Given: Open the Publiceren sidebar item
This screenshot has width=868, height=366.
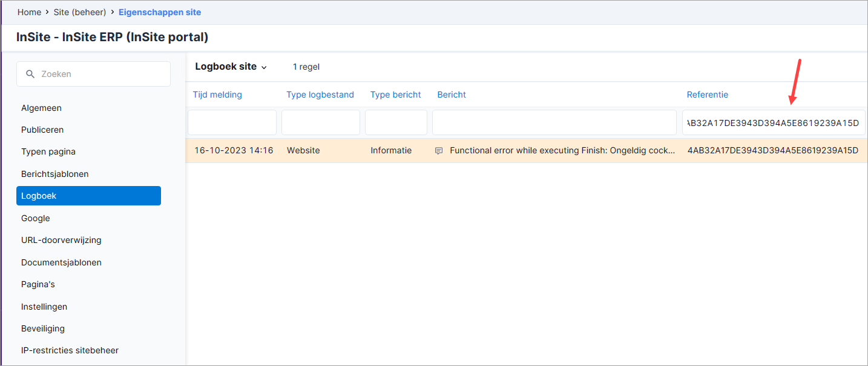Looking at the screenshot, I should [42, 130].
